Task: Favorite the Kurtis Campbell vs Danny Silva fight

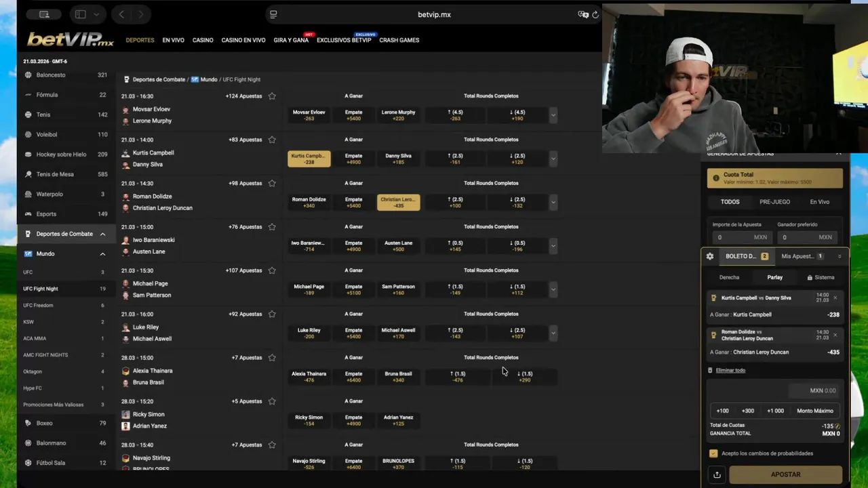Action: pos(272,140)
